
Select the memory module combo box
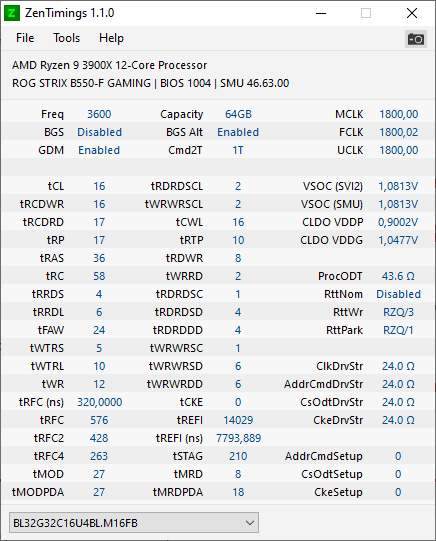134,523
